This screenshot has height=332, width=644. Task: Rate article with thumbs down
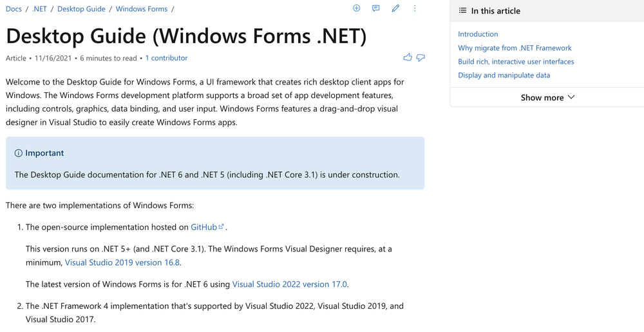(x=421, y=57)
